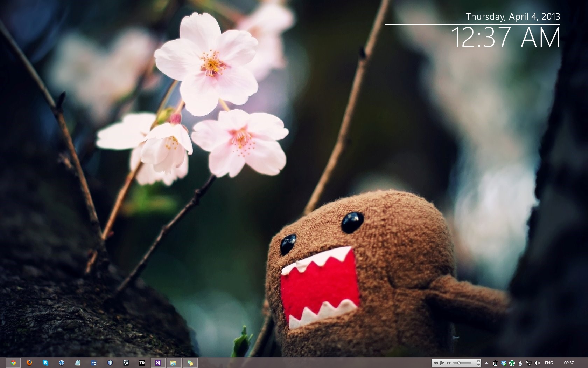Click the ENG input language indicator
Image resolution: width=588 pixels, height=368 pixels.
(549, 363)
